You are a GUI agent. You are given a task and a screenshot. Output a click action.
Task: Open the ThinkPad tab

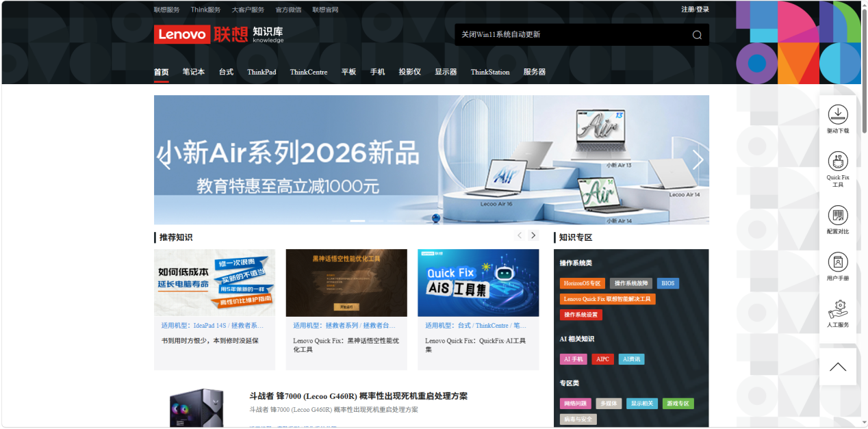[261, 72]
